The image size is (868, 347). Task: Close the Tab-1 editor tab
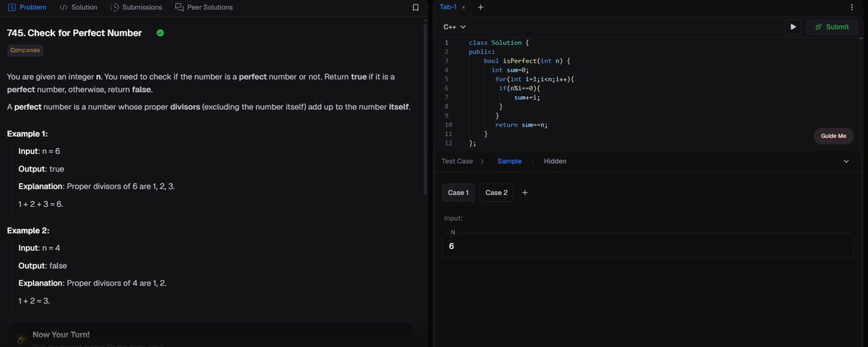pyautogui.click(x=463, y=7)
